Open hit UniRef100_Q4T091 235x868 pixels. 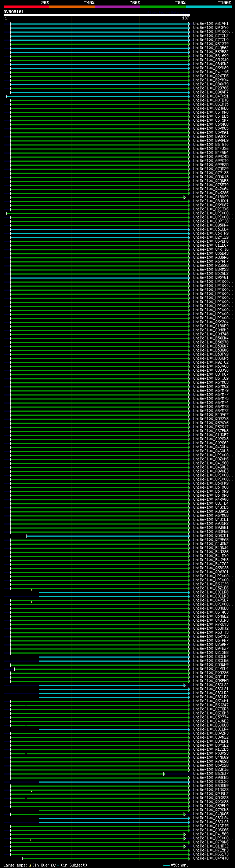click(x=211, y=96)
